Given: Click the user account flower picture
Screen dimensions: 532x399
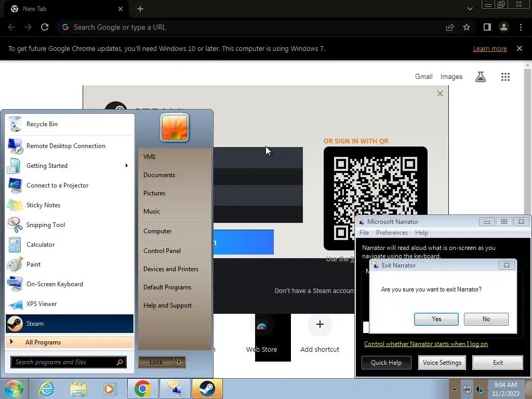Looking at the screenshot, I should tap(175, 127).
